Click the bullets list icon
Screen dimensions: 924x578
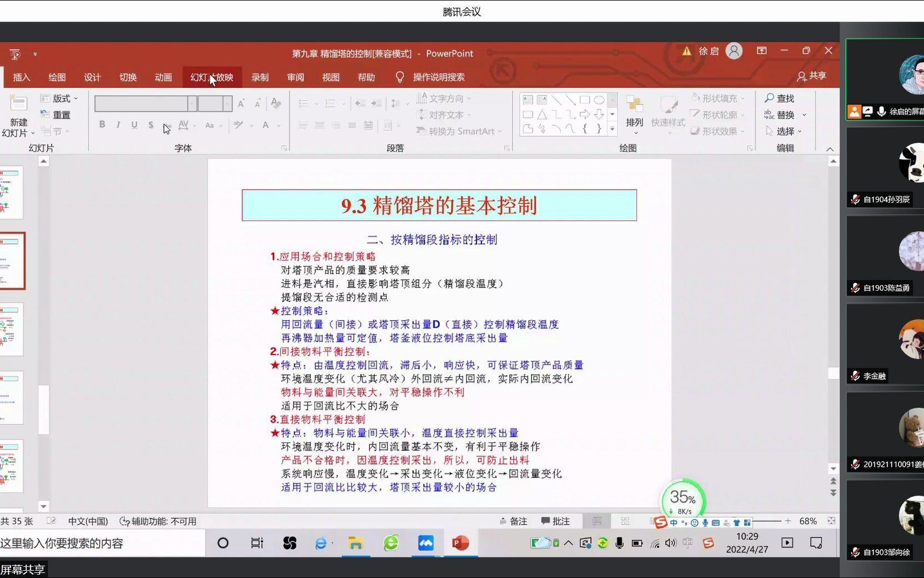(x=303, y=103)
